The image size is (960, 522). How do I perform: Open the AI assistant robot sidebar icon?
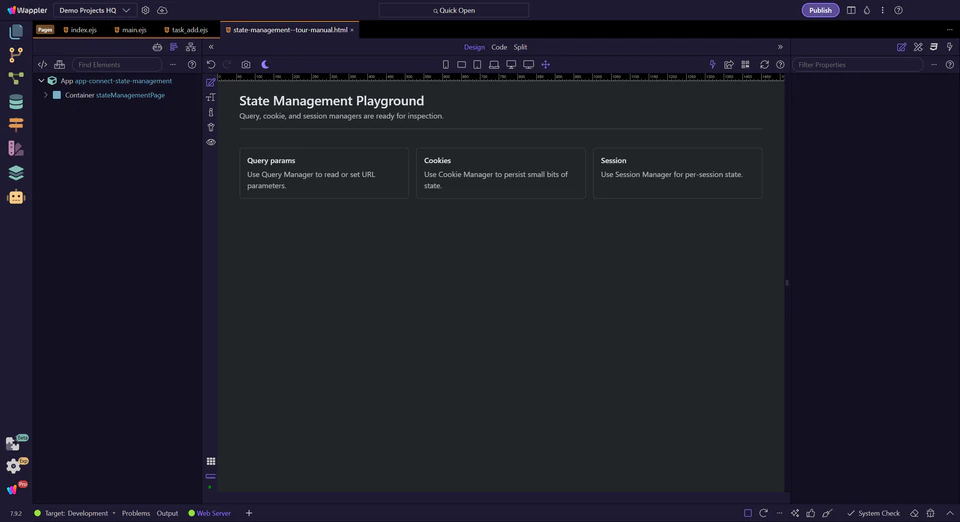(x=16, y=197)
